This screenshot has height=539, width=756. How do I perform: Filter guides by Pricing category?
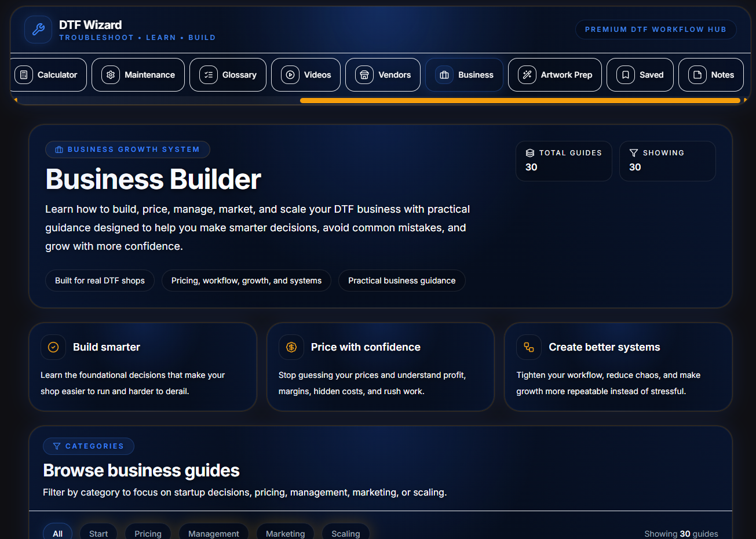pyautogui.click(x=148, y=533)
